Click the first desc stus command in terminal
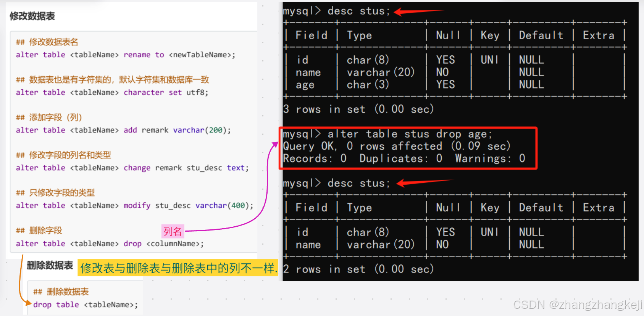The image size is (644, 316). click(x=337, y=11)
